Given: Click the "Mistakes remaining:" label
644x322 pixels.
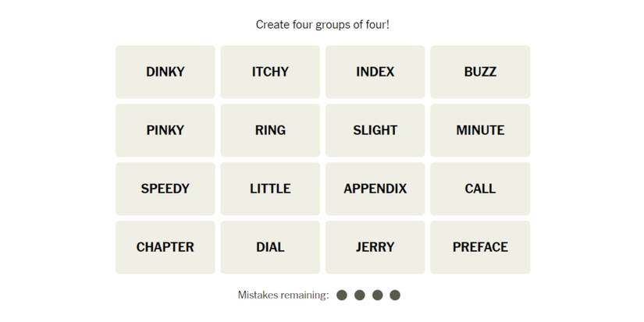Looking at the screenshot, I should tap(283, 295).
